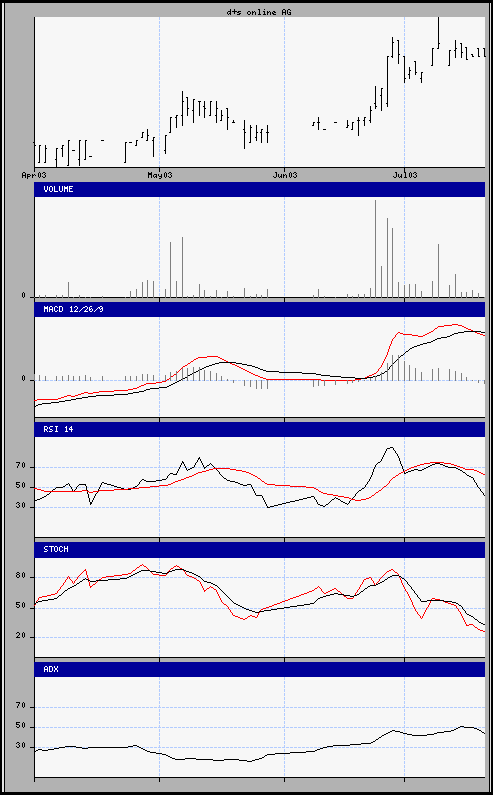Click the Apr03 date axis label
Screen dimensions: 493x795
point(34,175)
